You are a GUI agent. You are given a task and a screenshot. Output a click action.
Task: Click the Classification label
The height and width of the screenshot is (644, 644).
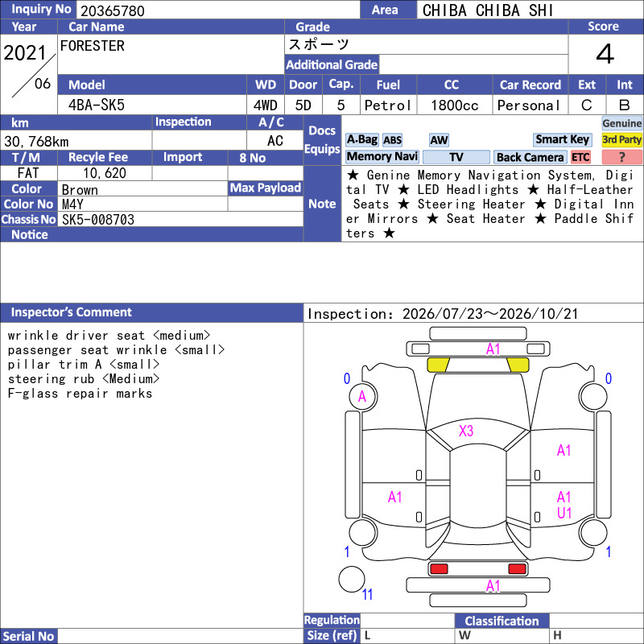(x=502, y=621)
